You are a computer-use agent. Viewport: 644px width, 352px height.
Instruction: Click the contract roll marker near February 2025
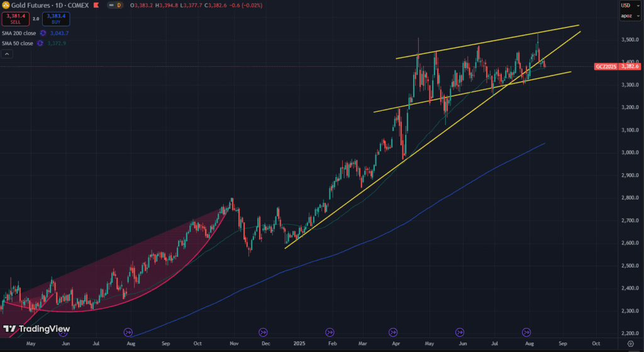pos(329,332)
